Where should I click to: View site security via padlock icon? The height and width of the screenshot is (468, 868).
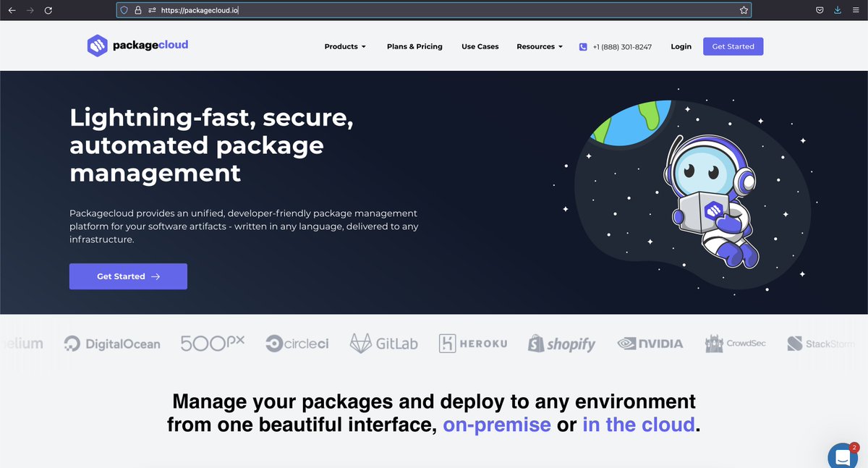pos(138,10)
